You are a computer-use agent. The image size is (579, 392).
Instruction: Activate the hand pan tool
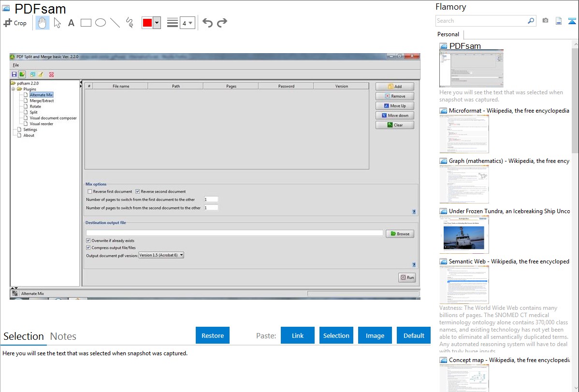pyautogui.click(x=43, y=23)
